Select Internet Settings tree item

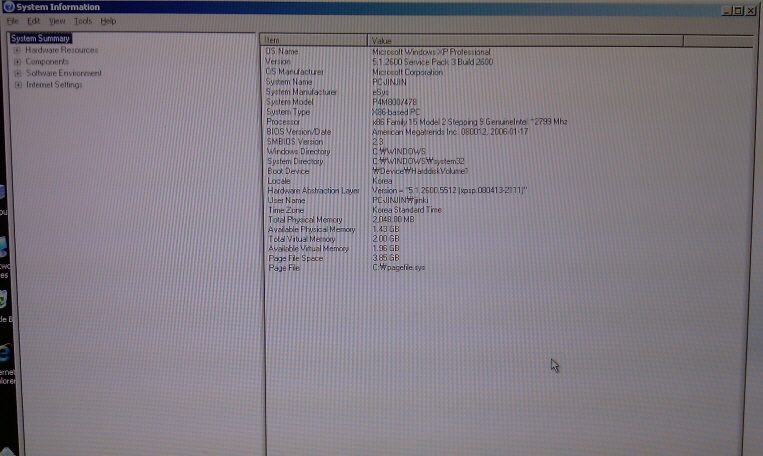coord(54,85)
